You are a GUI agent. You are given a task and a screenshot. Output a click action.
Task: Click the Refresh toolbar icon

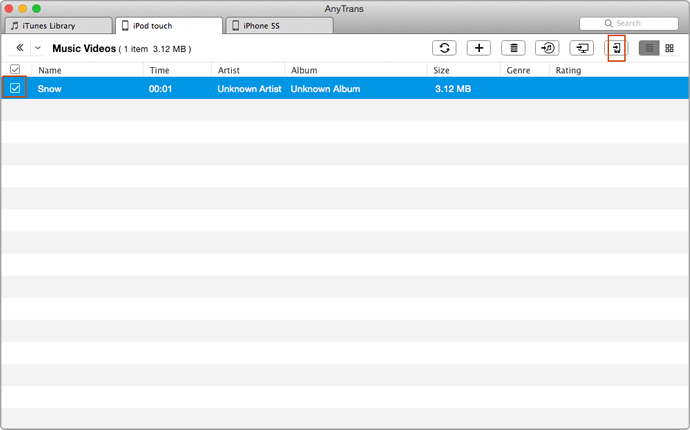click(x=444, y=48)
